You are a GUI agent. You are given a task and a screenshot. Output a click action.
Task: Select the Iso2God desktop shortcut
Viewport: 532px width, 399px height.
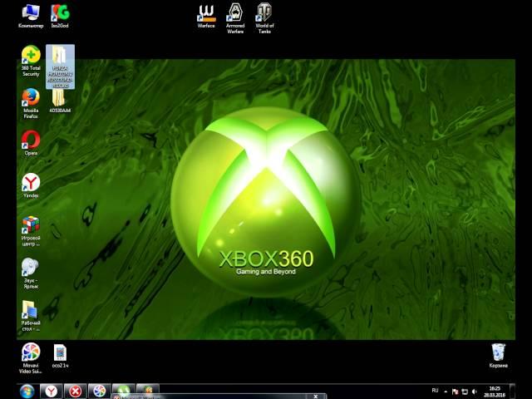click(x=60, y=17)
